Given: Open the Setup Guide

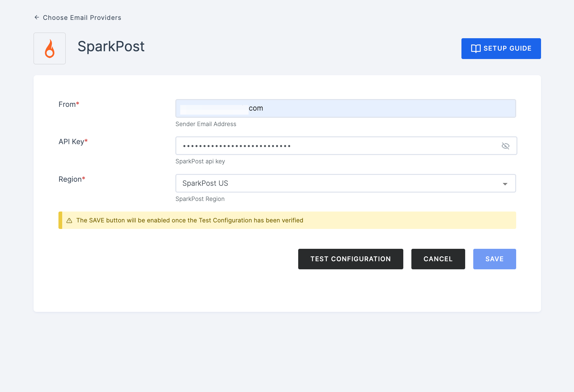Looking at the screenshot, I should (501, 48).
